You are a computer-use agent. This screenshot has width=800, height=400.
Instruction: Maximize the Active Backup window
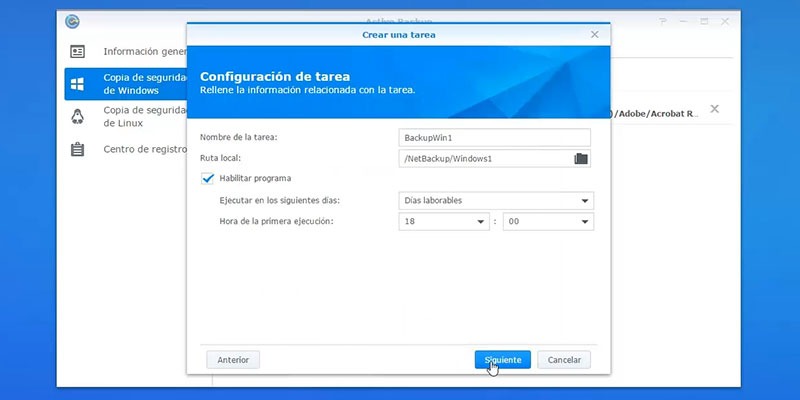pos(704,21)
